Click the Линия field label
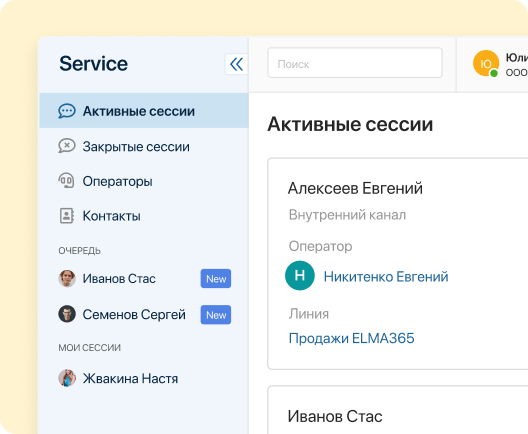 coord(309,313)
